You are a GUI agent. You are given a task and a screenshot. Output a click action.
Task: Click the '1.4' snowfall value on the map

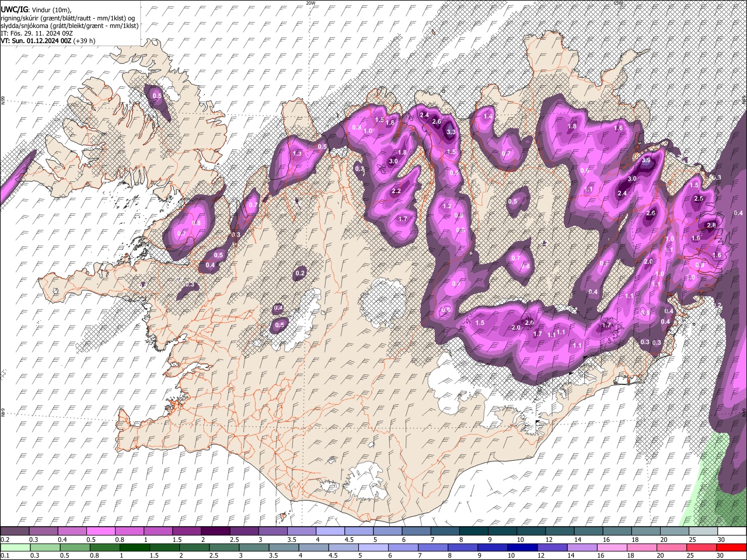point(488,117)
